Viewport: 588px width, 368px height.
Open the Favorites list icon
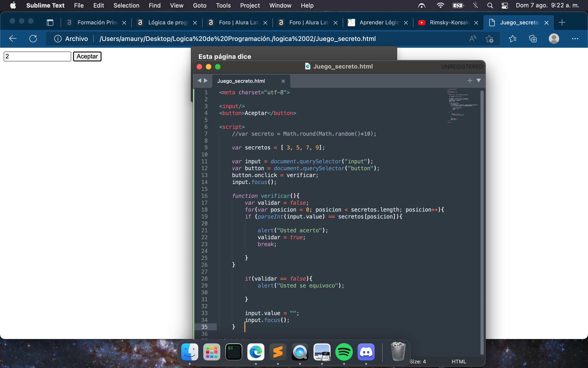click(x=512, y=38)
